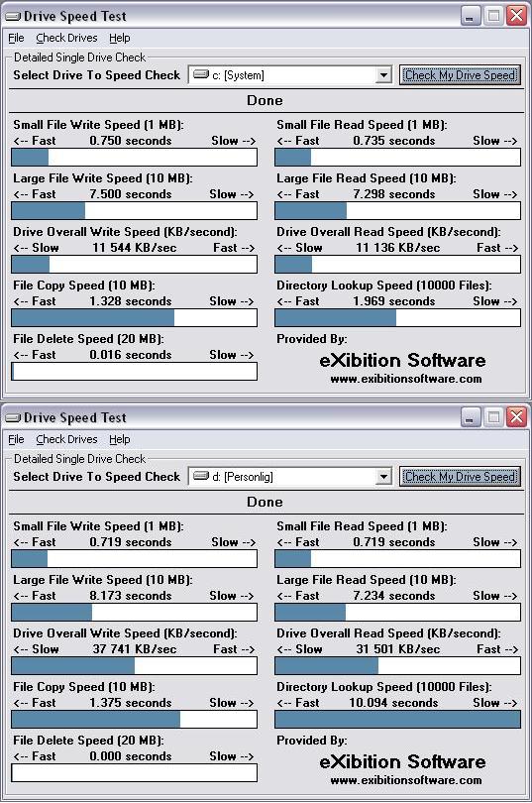The height and width of the screenshot is (803, 532).
Task: Expand the c: [System] drive dropdown arrow
Action: [382, 75]
